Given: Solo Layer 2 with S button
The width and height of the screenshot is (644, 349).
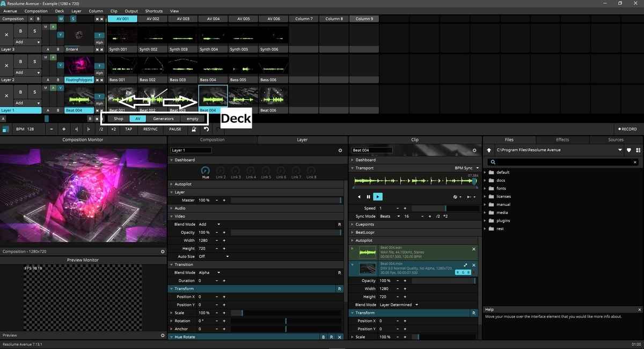Looking at the screenshot, I should pos(34,62).
